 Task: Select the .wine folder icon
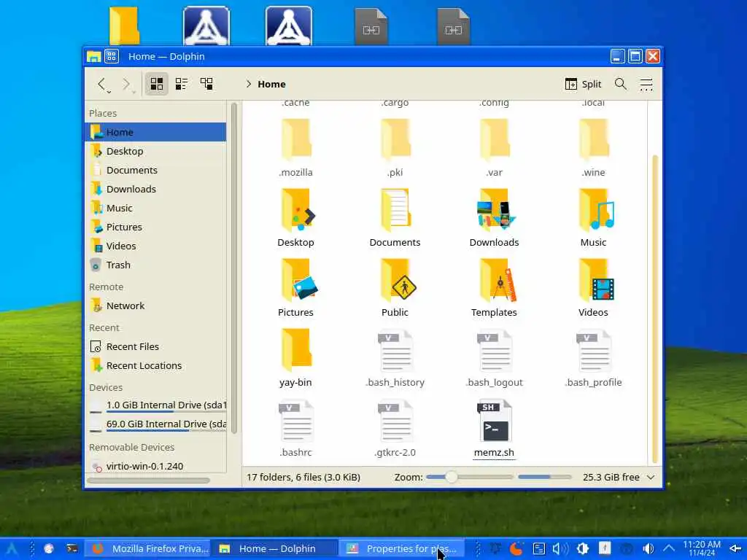coord(593,141)
